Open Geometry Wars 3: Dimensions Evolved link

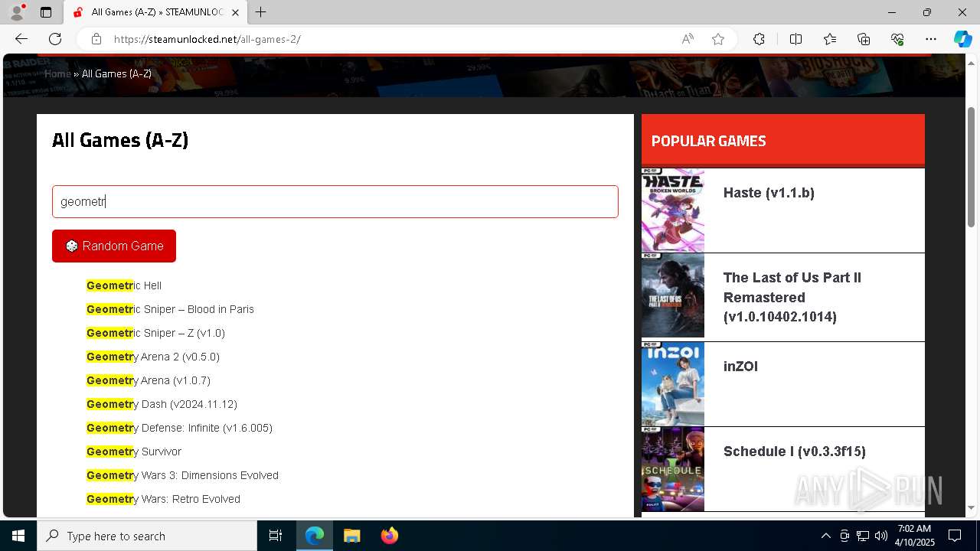(x=182, y=475)
